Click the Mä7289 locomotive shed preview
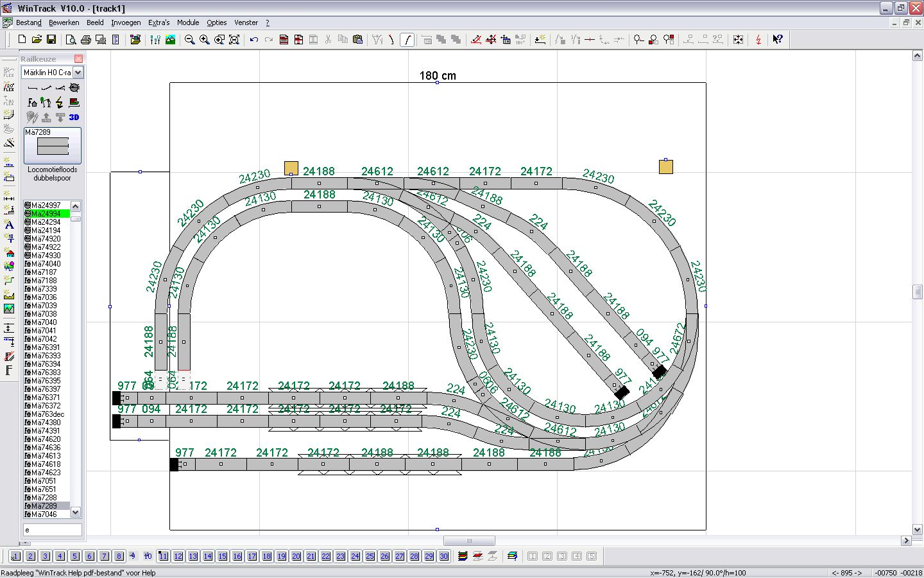 53,146
